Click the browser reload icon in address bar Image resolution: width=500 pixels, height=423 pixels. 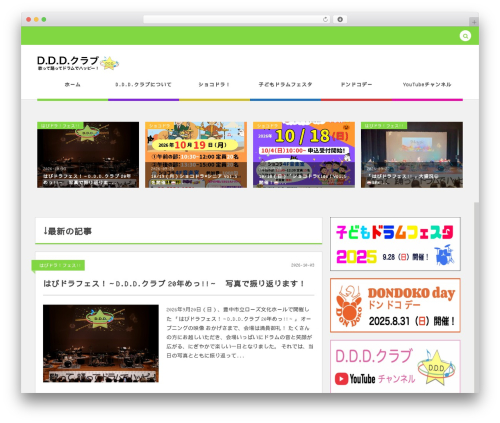point(325,19)
